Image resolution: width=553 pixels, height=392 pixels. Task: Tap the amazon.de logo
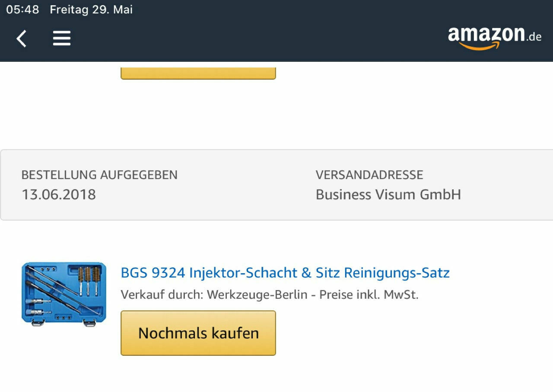[x=495, y=38]
